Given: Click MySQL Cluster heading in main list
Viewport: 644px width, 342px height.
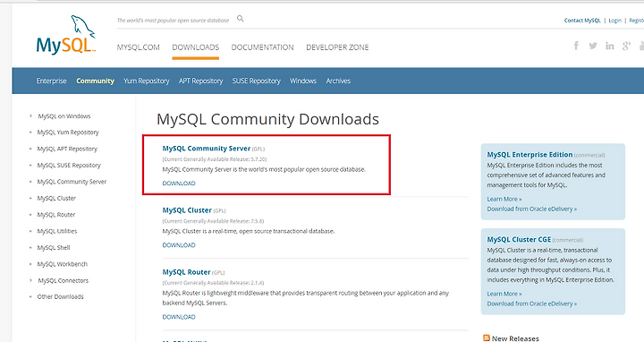Looking at the screenshot, I should (x=187, y=210).
